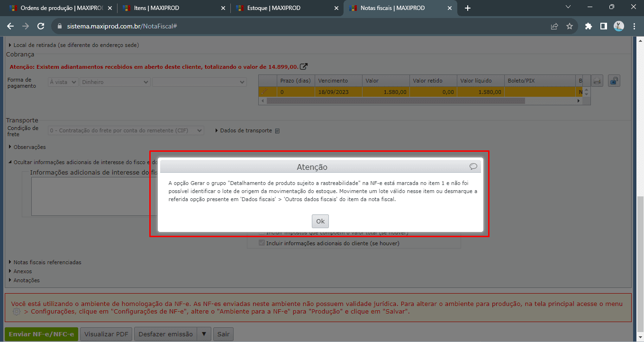Switch to the Itens tab

(172, 8)
